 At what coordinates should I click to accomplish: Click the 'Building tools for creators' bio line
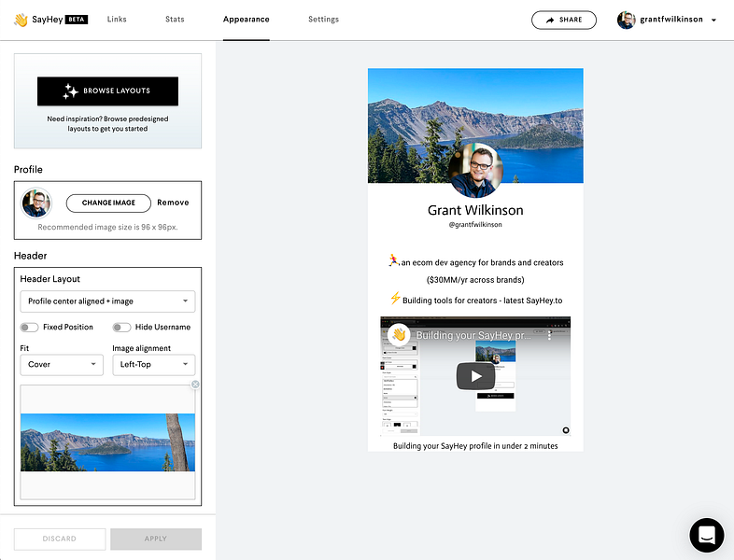476,300
